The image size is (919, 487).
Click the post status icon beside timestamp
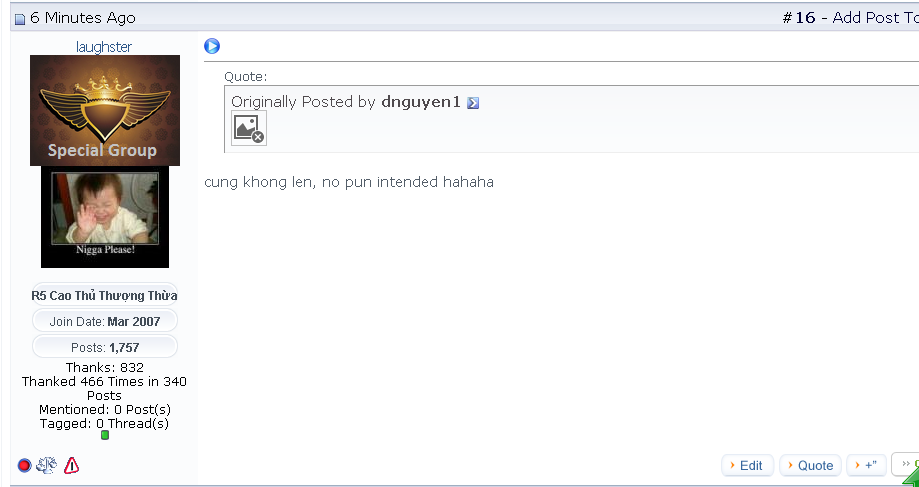pos(20,19)
